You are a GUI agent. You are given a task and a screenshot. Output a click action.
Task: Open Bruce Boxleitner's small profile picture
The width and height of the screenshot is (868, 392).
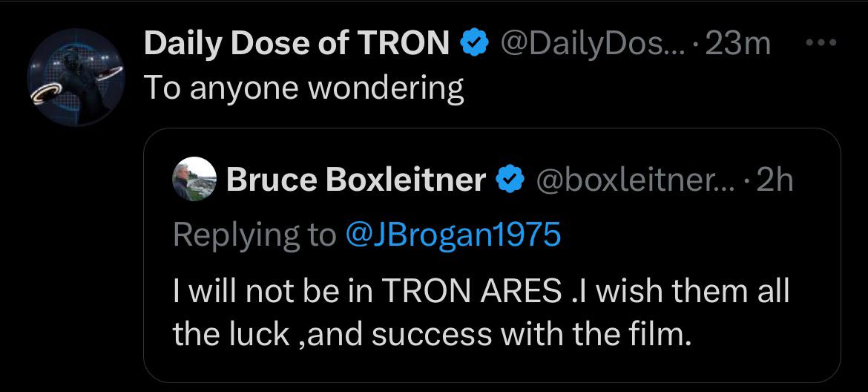click(x=194, y=179)
